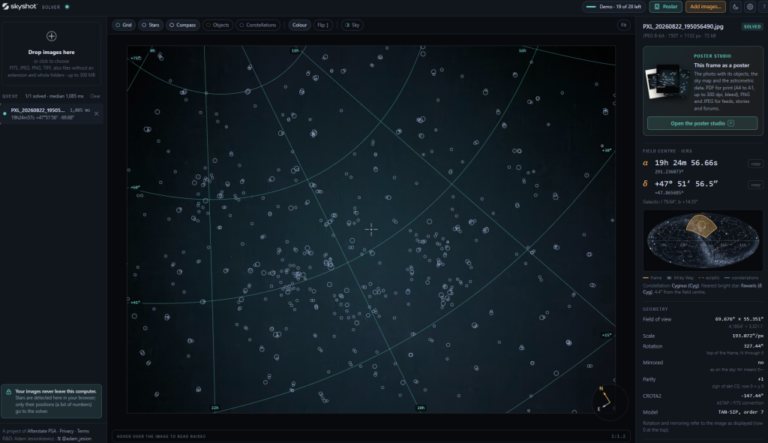Copy the right ascension value
This screenshot has width=768, height=443.
point(755,164)
